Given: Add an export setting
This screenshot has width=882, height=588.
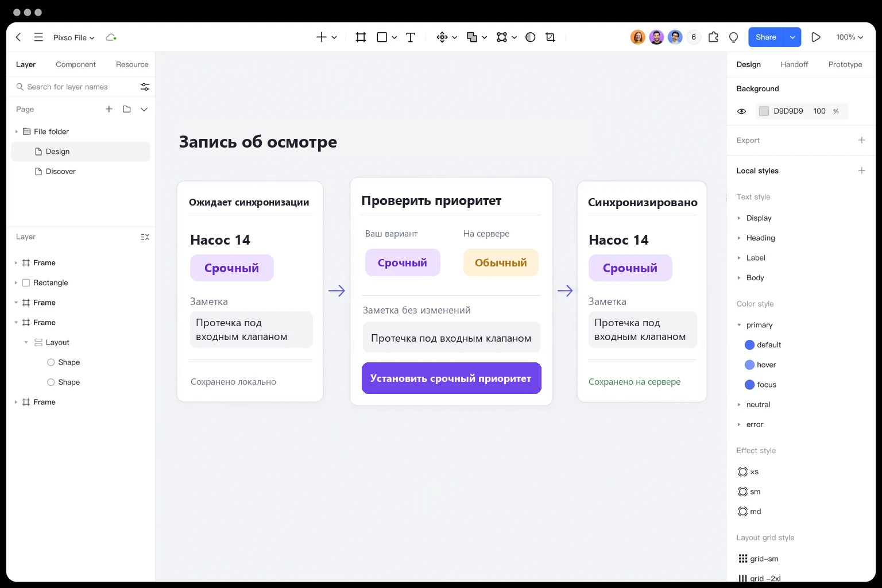Looking at the screenshot, I should [861, 140].
